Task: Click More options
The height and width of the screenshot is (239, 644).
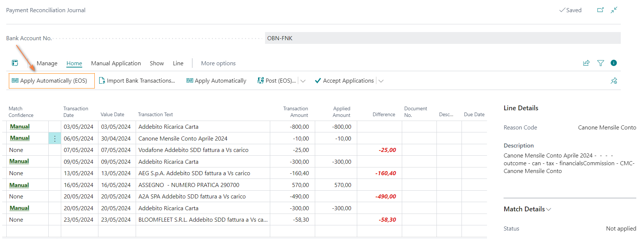Action: (x=218, y=63)
